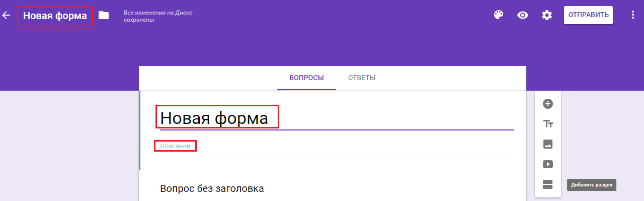Add title and description with Tt icon
This screenshot has height=201, width=644.
[548, 124]
